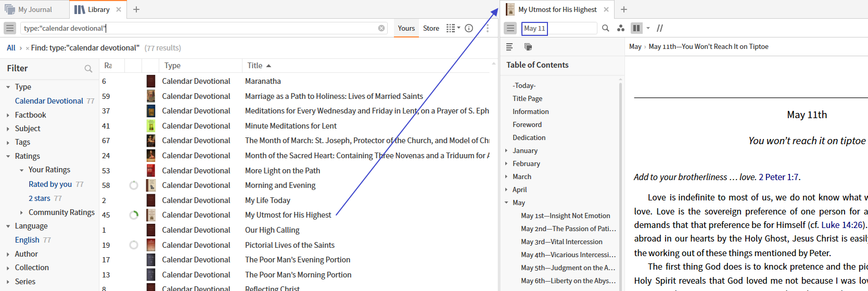Close the My Utmost for His Highest tab
The width and height of the screenshot is (868, 291).
(606, 9)
